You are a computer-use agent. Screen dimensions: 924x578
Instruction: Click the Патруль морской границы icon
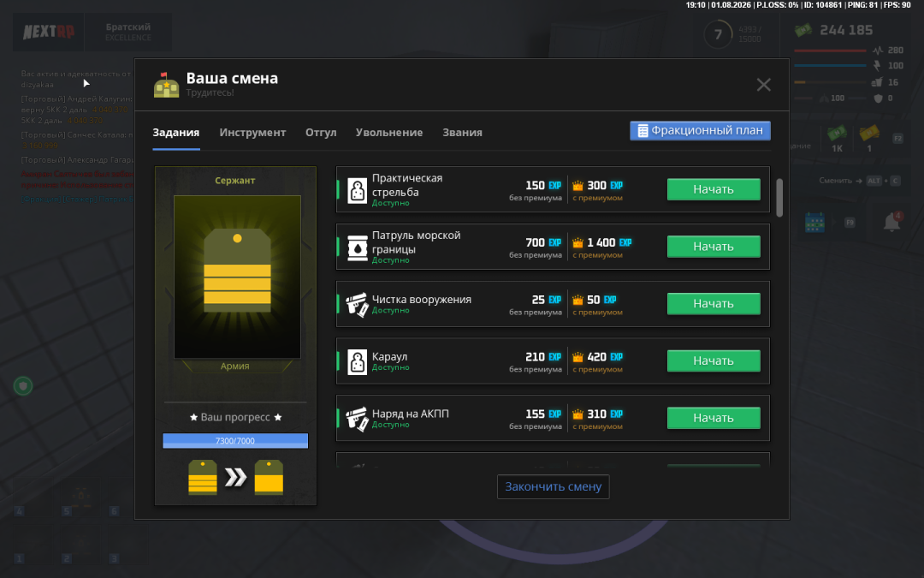[357, 247]
